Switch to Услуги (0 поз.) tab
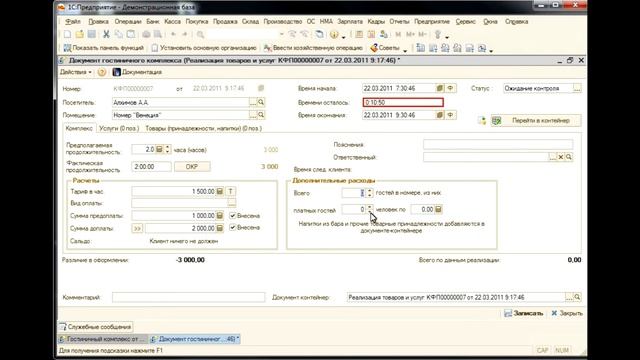Image resolution: width=640 pixels, height=360 pixels. (x=119, y=128)
